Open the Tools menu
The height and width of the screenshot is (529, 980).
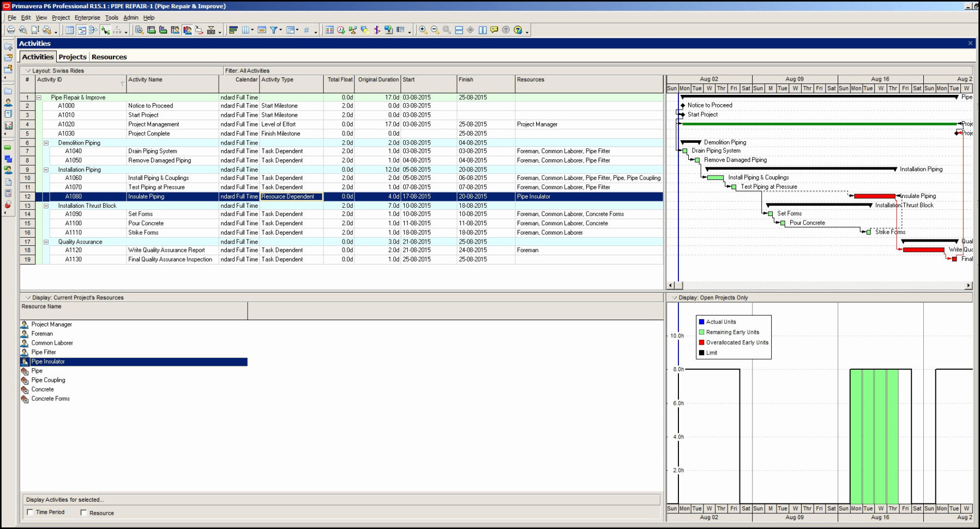coord(112,17)
